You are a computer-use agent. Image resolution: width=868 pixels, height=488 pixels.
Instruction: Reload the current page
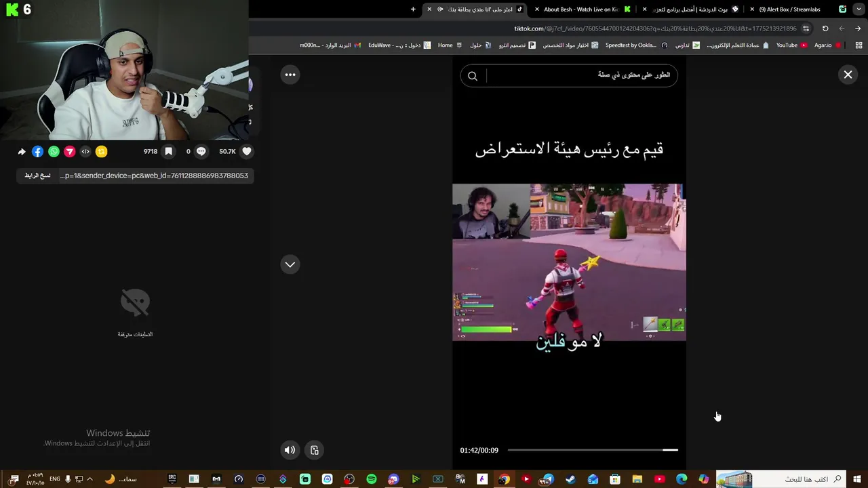pos(825,28)
